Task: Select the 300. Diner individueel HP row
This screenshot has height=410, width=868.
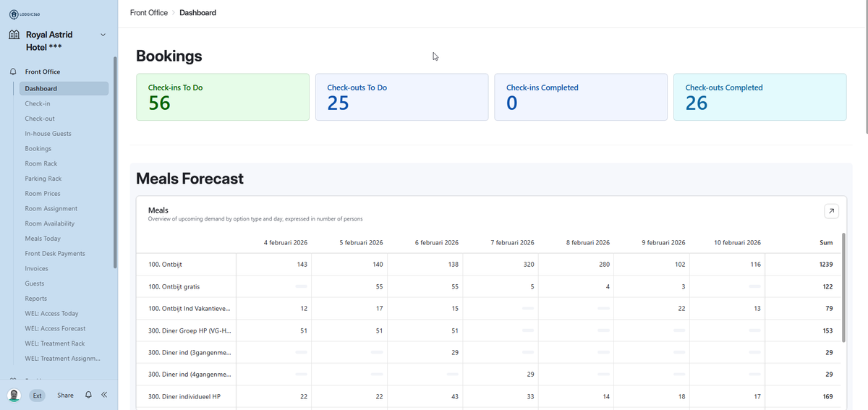Action: [x=184, y=397]
